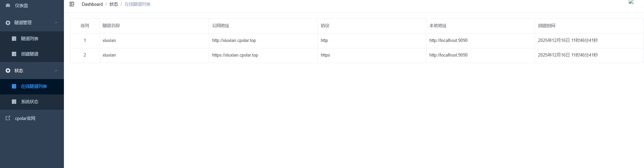Image resolution: width=644 pixels, height=168 pixels.
Task: Open the 系统状态 menu item
Action: coord(30,102)
